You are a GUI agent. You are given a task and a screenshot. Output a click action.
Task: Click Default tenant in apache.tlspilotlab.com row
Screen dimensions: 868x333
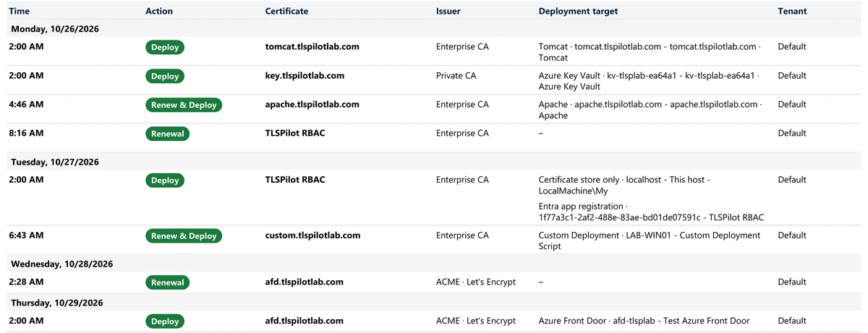tap(792, 104)
